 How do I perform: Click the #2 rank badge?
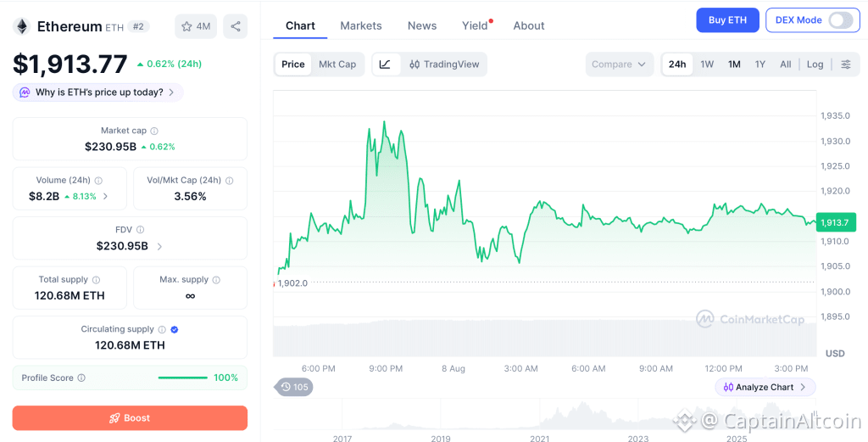click(138, 26)
